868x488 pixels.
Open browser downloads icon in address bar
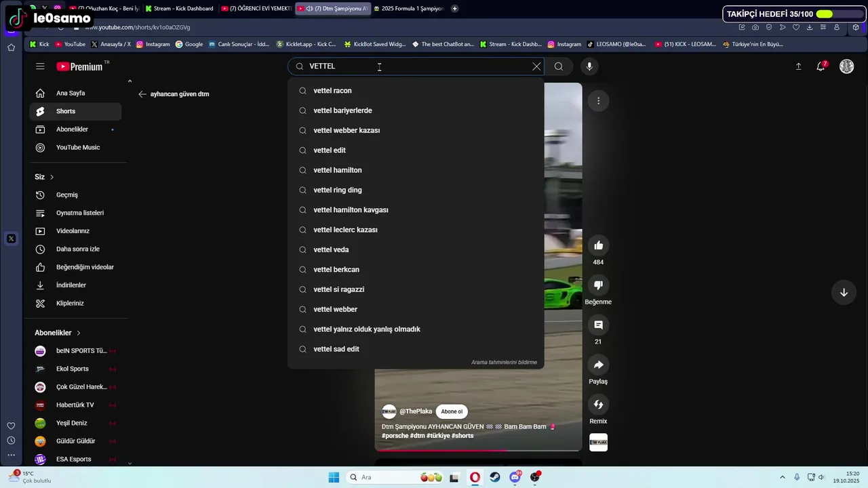pos(809,27)
